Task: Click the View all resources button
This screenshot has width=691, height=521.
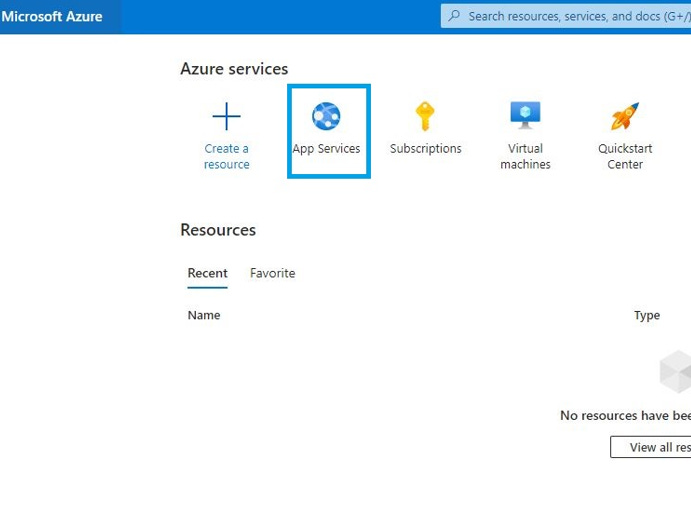Action: (650, 447)
